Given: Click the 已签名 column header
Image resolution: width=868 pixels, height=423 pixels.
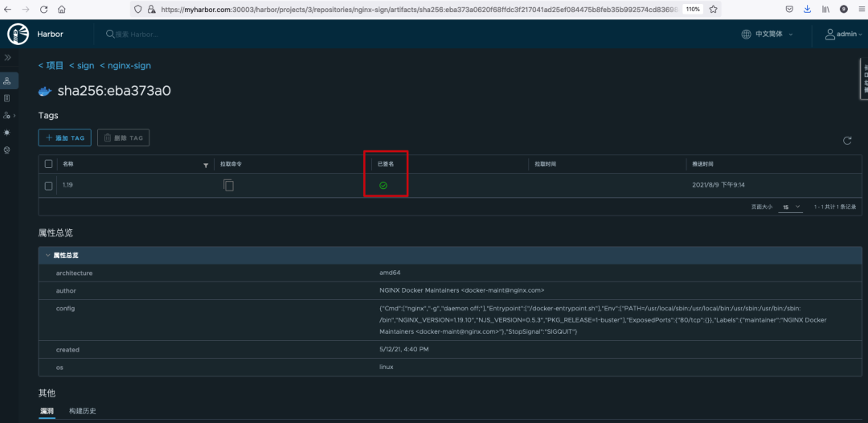Looking at the screenshot, I should click(385, 164).
